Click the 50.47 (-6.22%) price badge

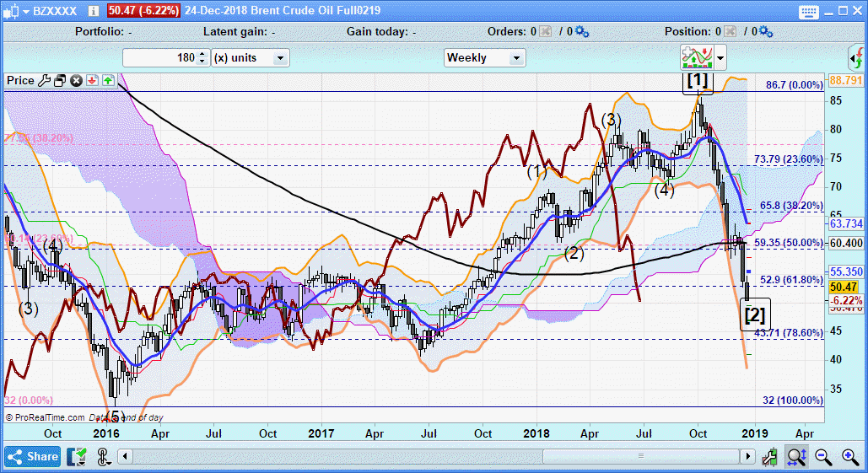coord(143,10)
